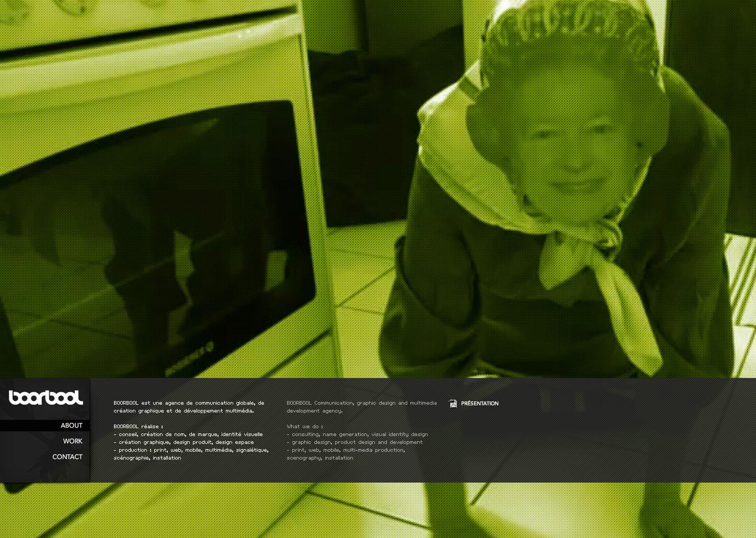Click the heading "What we do :"

305,427
